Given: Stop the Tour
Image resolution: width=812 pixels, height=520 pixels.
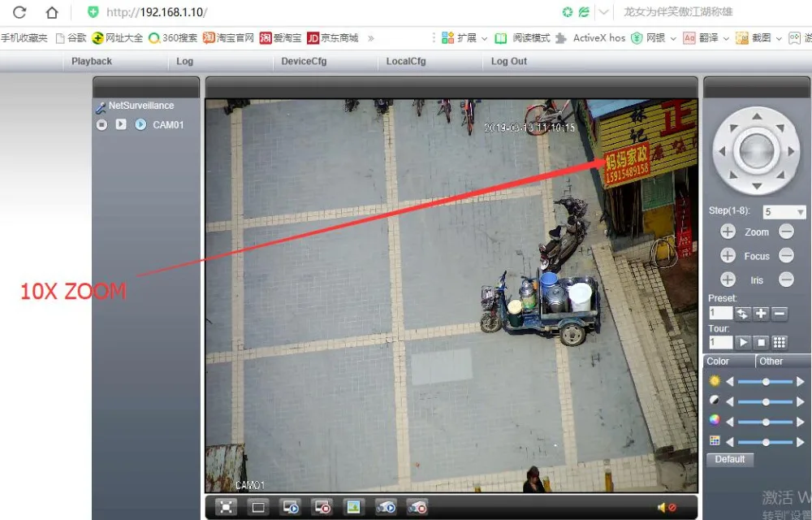Looking at the screenshot, I should tap(761, 342).
